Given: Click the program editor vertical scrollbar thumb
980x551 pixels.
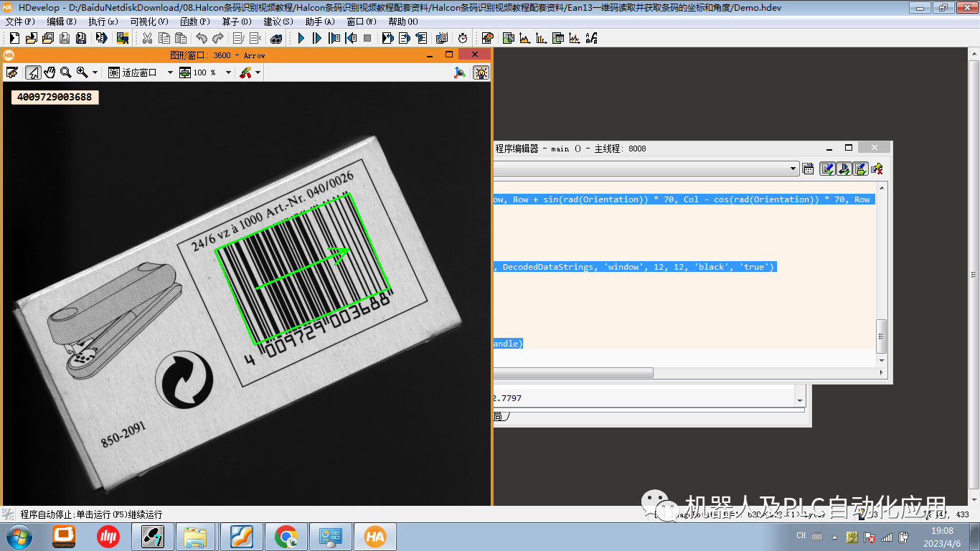Looking at the screenshot, I should [882, 336].
